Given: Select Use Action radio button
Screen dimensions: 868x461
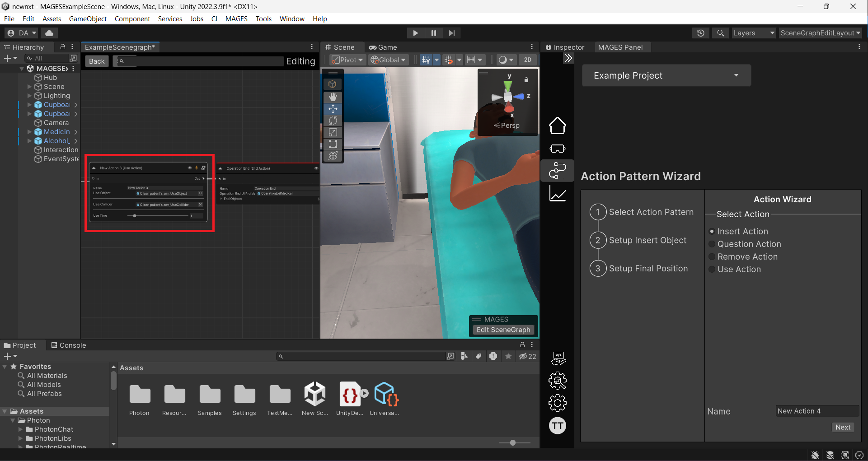Looking at the screenshot, I should (x=712, y=270).
